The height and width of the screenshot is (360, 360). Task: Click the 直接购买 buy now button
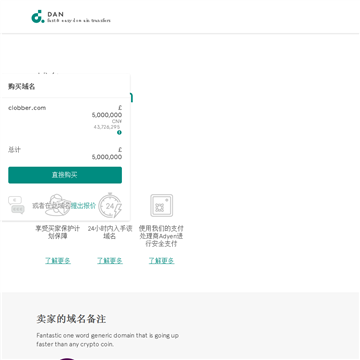(65, 175)
